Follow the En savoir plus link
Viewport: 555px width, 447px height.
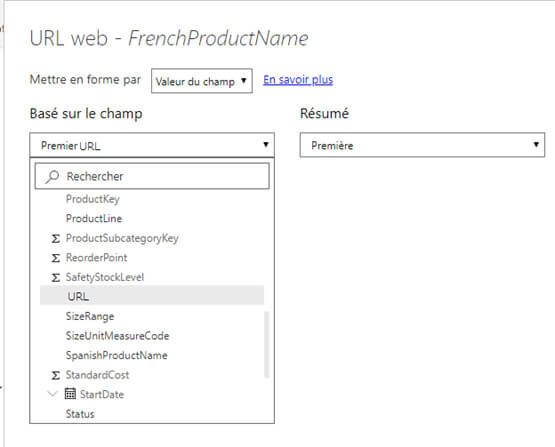(298, 80)
